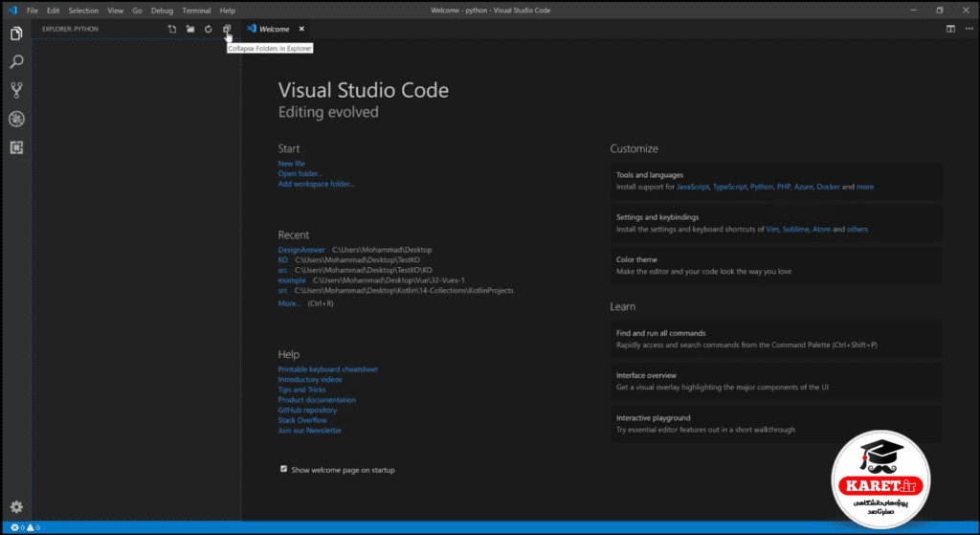Open recent KO folder
This screenshot has height=535, width=980.
pos(283,259)
